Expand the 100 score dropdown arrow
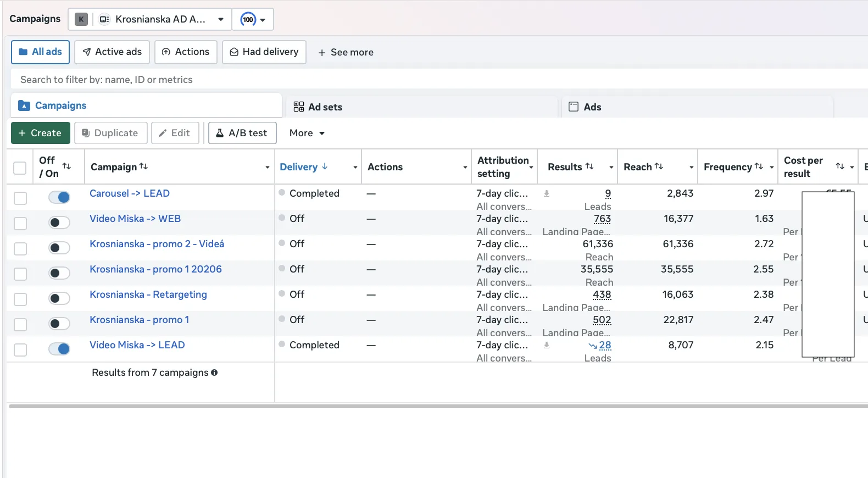 (x=263, y=20)
